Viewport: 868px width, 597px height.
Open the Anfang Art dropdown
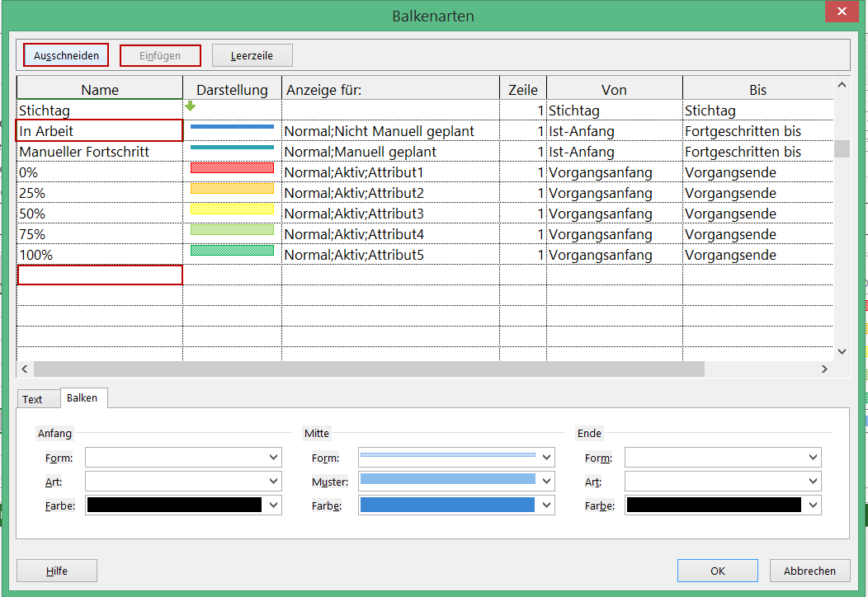tap(183, 481)
